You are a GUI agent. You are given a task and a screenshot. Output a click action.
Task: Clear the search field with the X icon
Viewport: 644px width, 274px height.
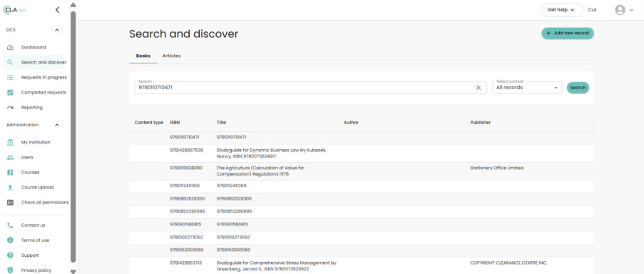pyautogui.click(x=479, y=88)
